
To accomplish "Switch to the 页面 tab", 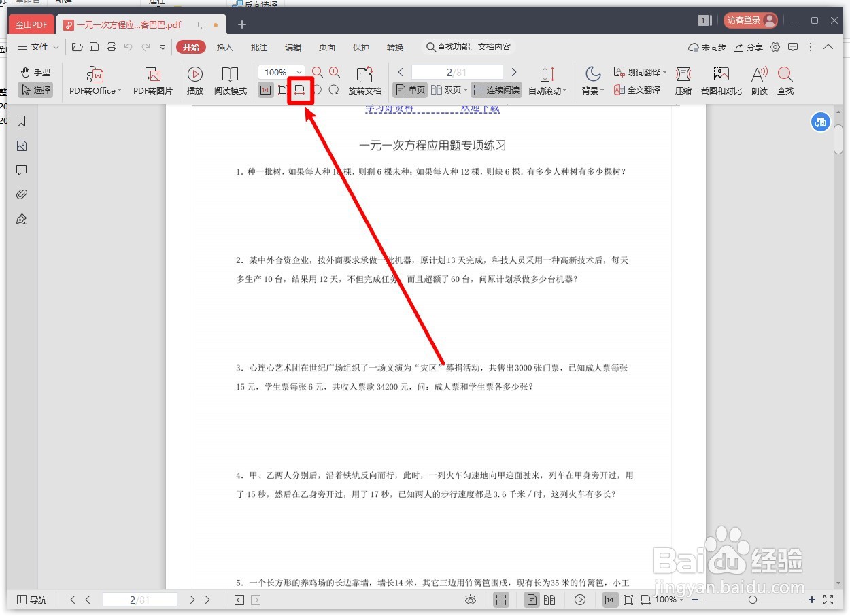I will [x=327, y=47].
